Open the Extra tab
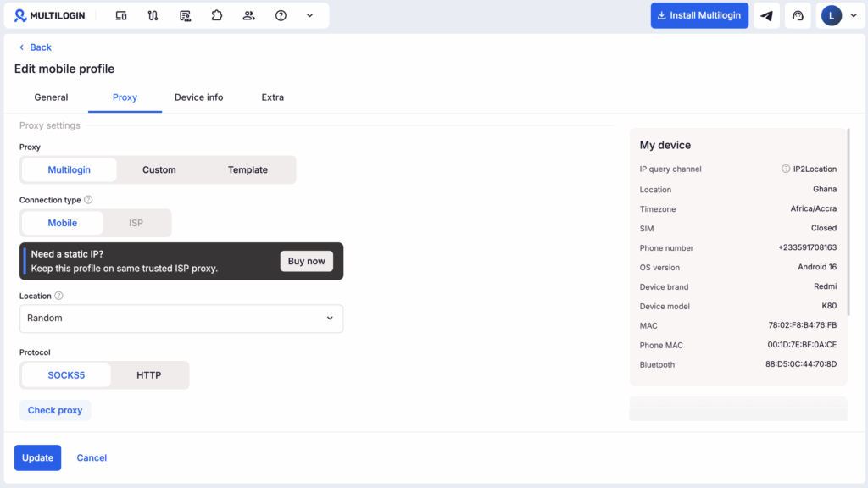Viewport: 868px width, 488px height. pos(272,97)
